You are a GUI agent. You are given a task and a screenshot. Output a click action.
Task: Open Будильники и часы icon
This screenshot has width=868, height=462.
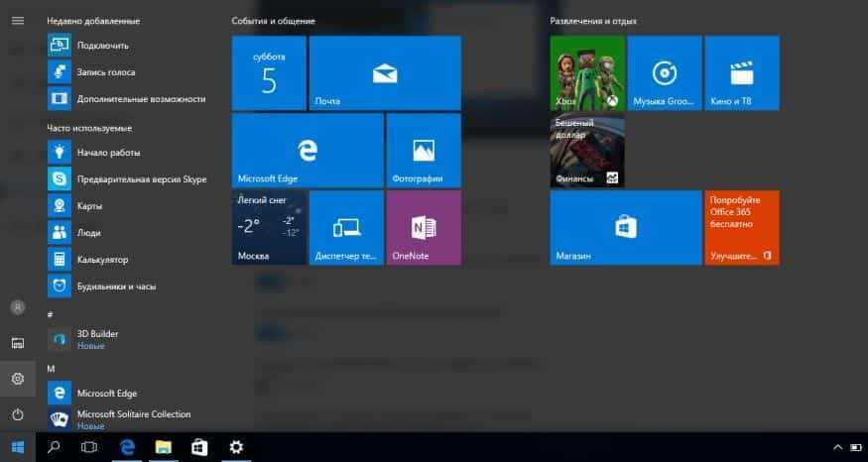(x=60, y=287)
